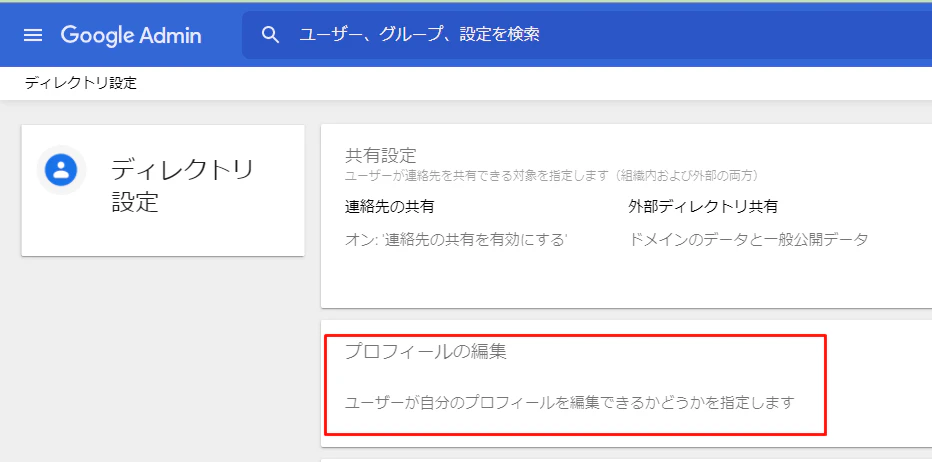The width and height of the screenshot is (932, 462).
Task: Select the 連絡先の共有 setting label
Action: coord(389,207)
